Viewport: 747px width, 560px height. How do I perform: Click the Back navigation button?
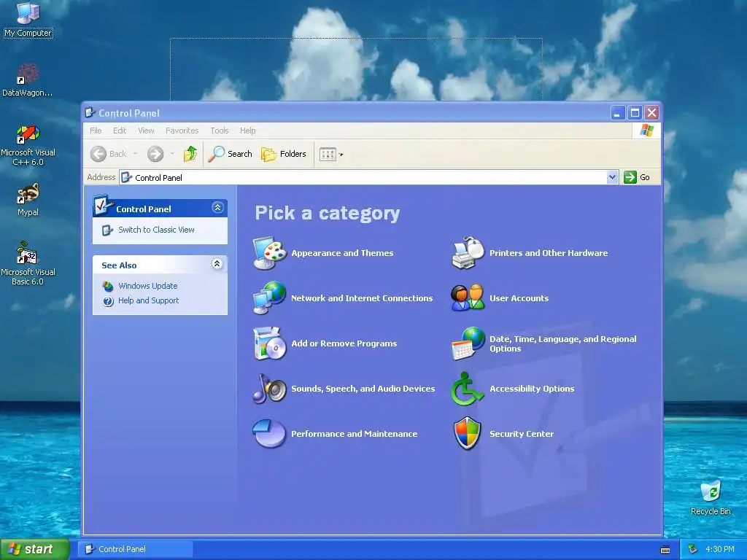click(x=109, y=154)
